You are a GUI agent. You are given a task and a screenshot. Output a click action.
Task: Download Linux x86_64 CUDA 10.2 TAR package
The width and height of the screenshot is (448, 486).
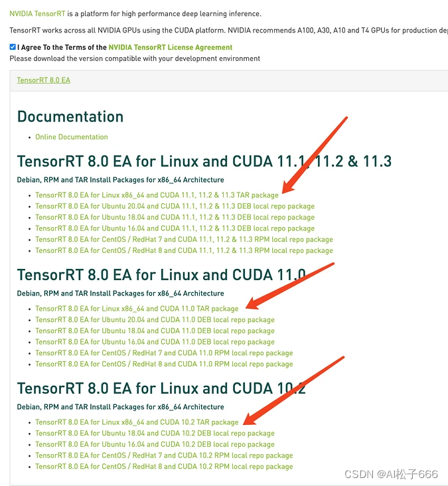point(137,422)
